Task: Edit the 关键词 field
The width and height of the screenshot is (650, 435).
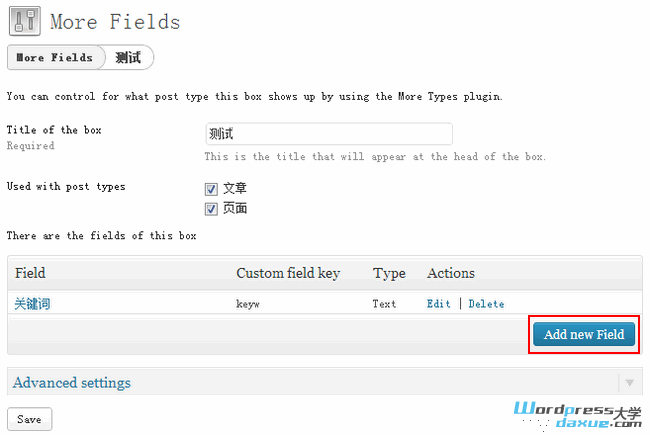Action: [439, 304]
